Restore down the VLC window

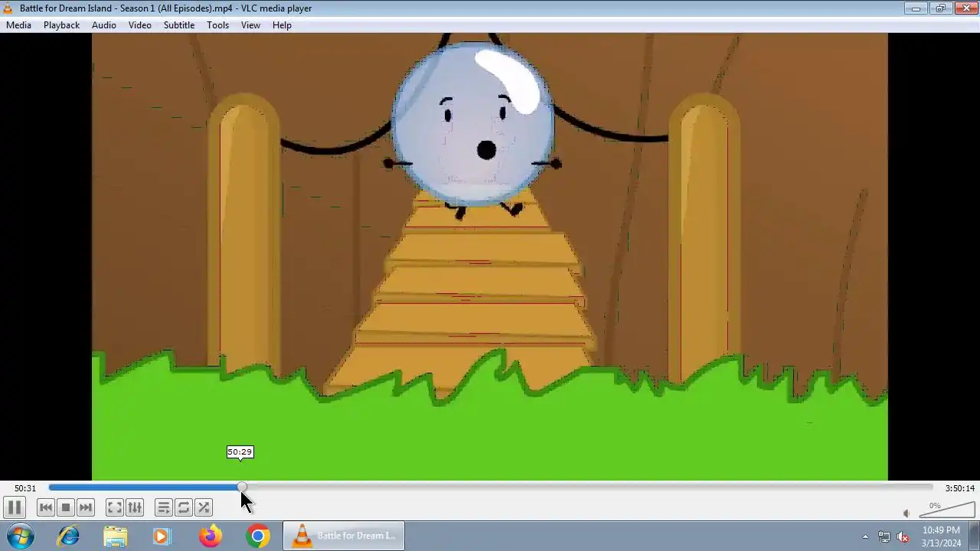(x=940, y=8)
